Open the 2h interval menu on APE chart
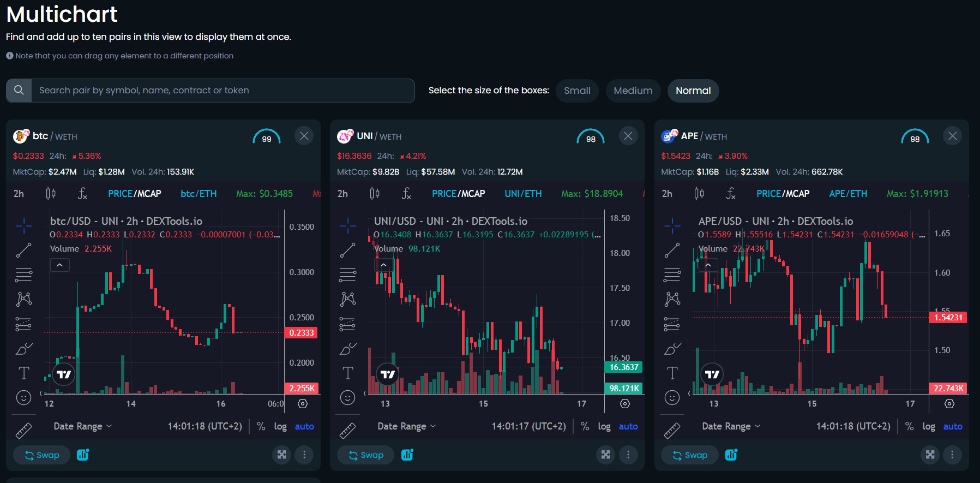 667,194
